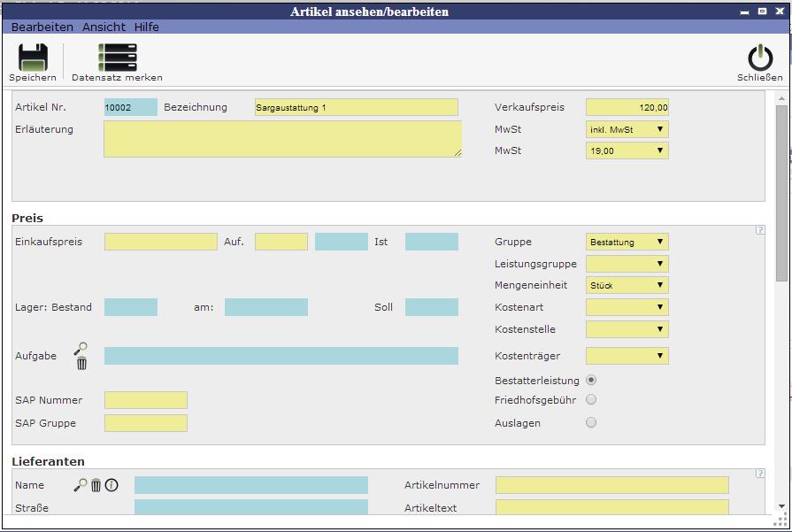Open the MwSt rate dropdown showing 19,00
The width and height of the screenshot is (792, 532).
click(627, 150)
